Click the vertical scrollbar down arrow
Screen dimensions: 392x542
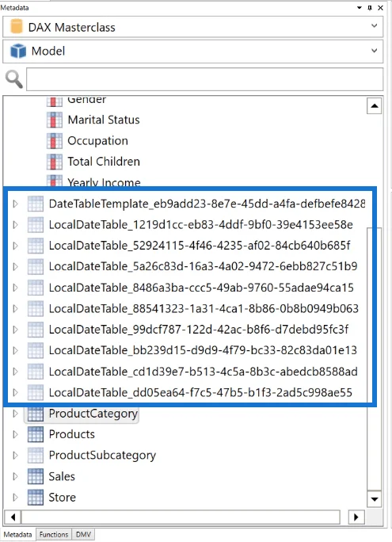tap(375, 499)
